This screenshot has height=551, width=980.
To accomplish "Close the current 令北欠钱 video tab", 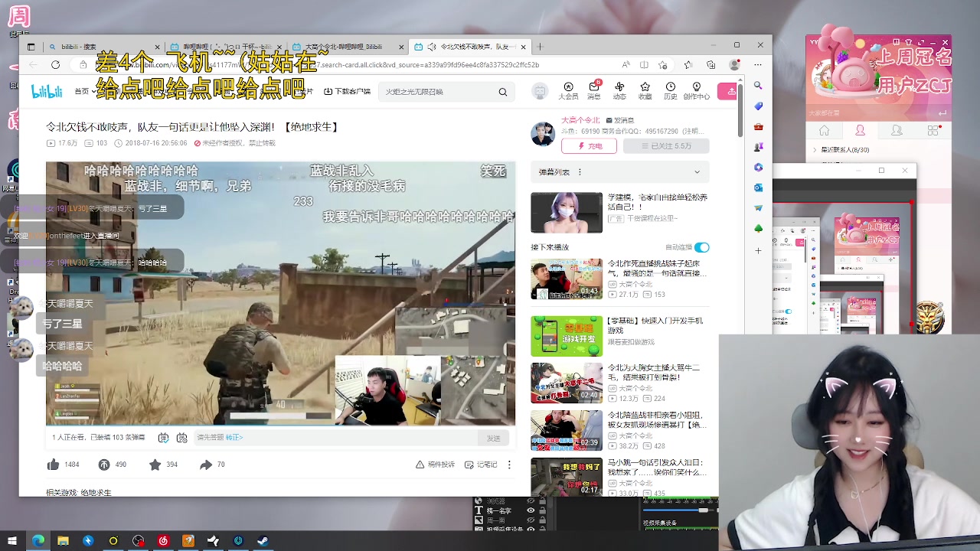I will point(524,47).
